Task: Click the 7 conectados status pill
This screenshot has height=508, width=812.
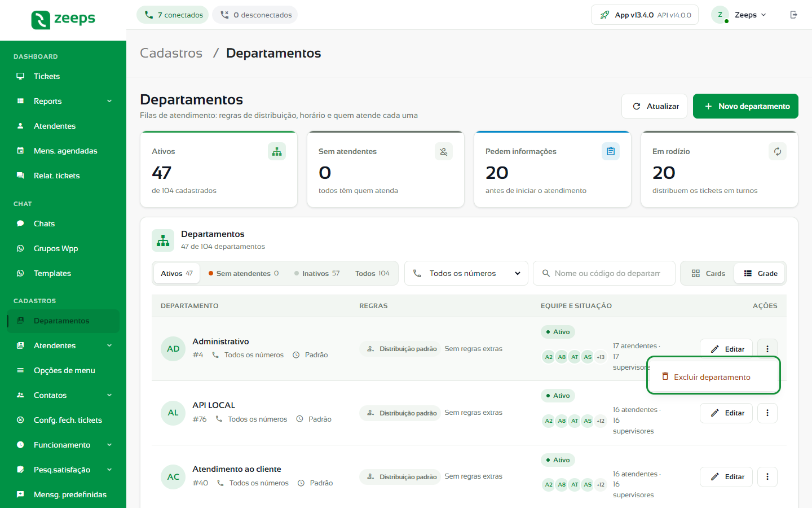Action: [173, 15]
